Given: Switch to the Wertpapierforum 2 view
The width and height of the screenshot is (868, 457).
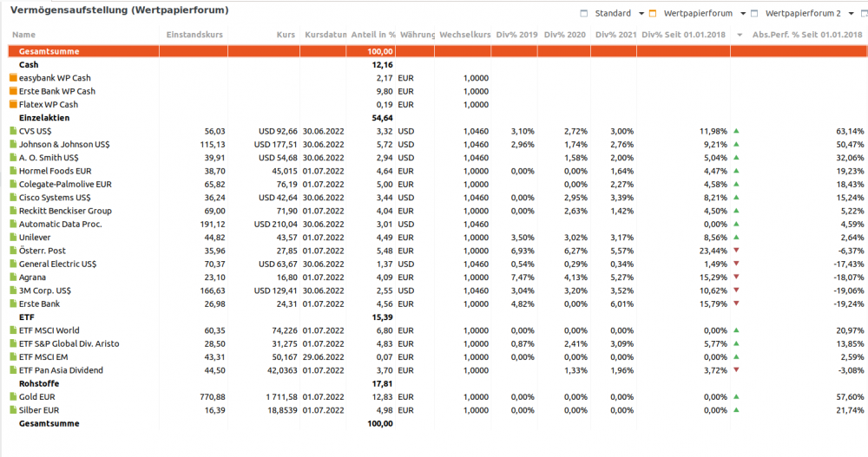Looking at the screenshot, I should [803, 13].
